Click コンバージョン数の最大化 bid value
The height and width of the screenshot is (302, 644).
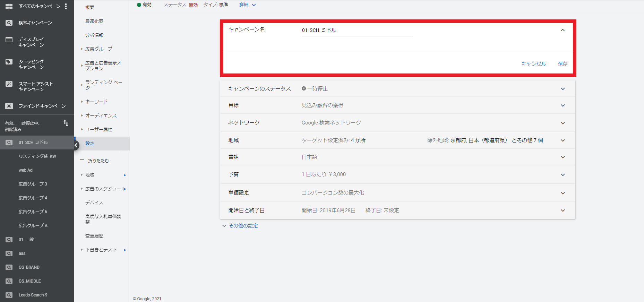[x=333, y=193]
